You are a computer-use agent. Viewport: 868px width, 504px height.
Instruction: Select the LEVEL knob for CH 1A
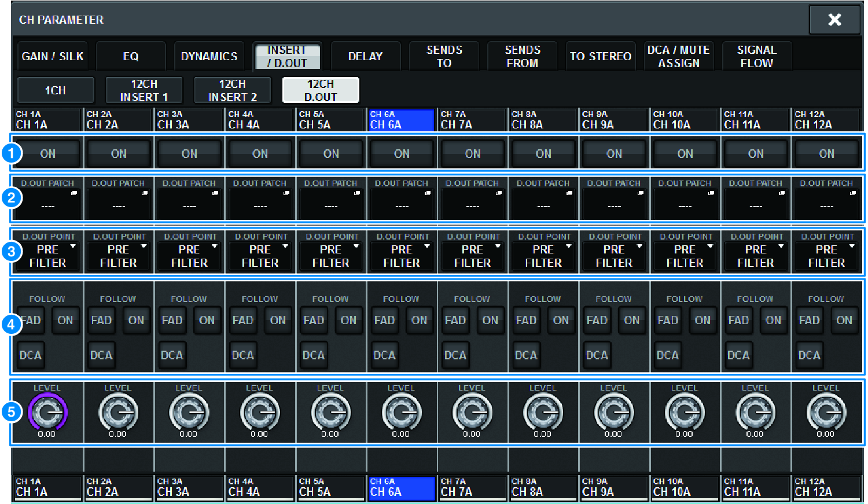(47, 413)
